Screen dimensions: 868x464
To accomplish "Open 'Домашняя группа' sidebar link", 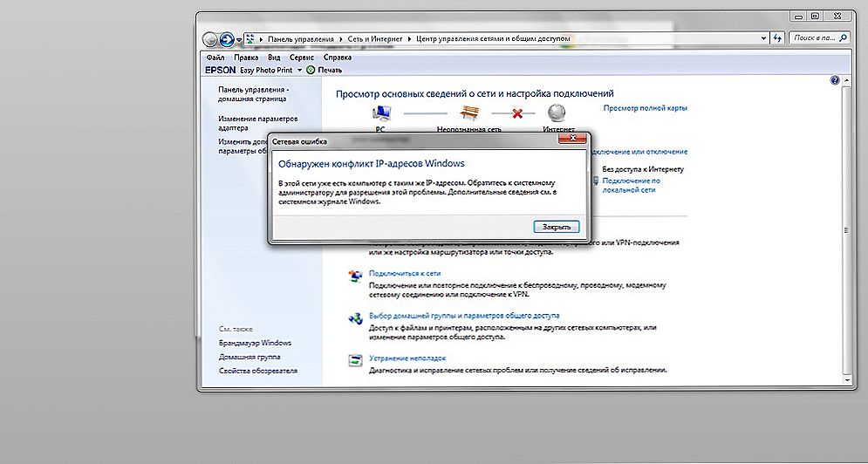I will (x=249, y=357).
